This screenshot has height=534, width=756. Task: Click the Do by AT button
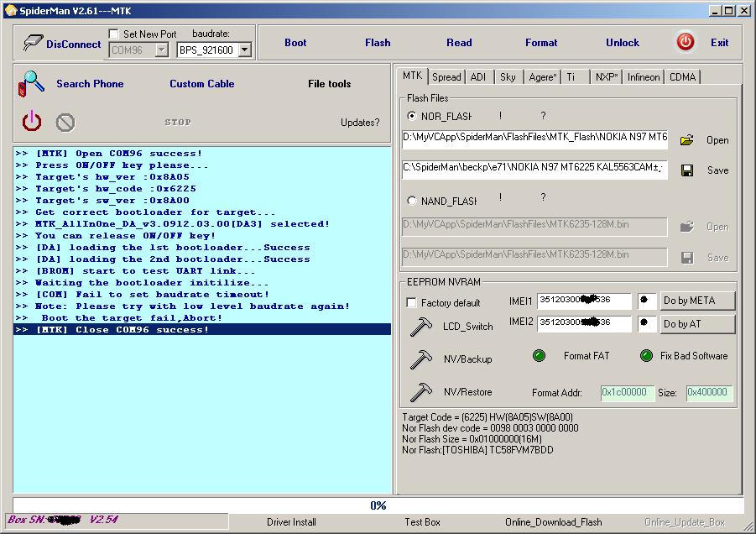[x=697, y=324]
